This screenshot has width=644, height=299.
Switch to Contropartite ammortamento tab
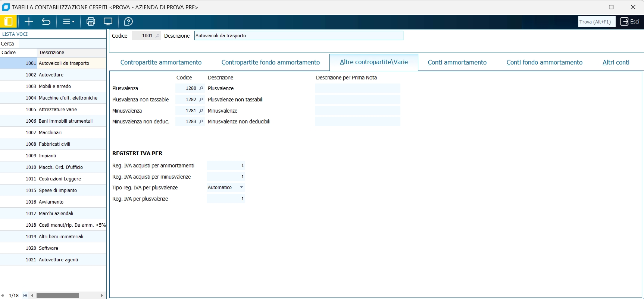pos(161,62)
